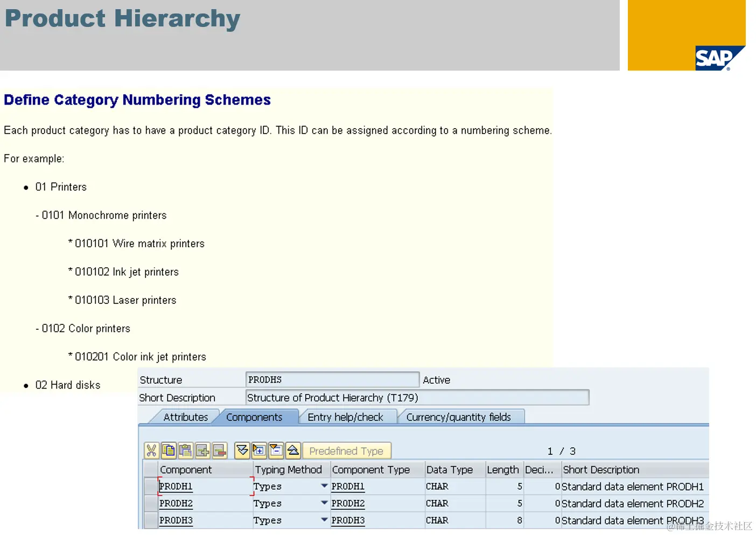The image size is (756, 535).
Task: Open the Entry help/check tab
Action: (345, 417)
